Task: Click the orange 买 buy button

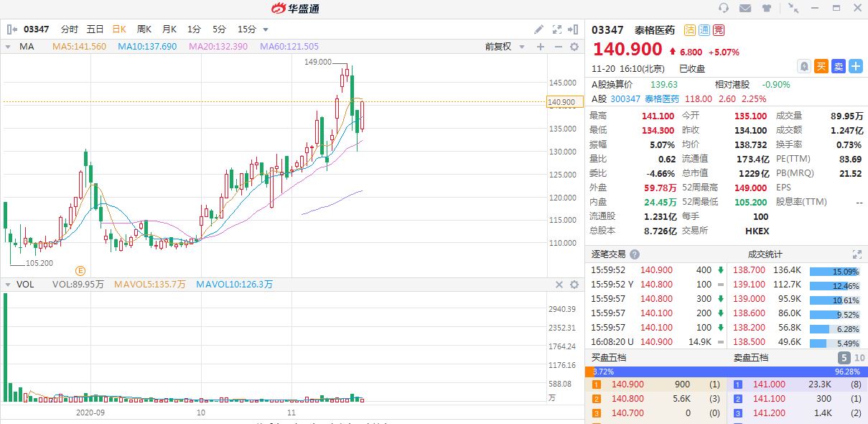Action: tap(821, 66)
